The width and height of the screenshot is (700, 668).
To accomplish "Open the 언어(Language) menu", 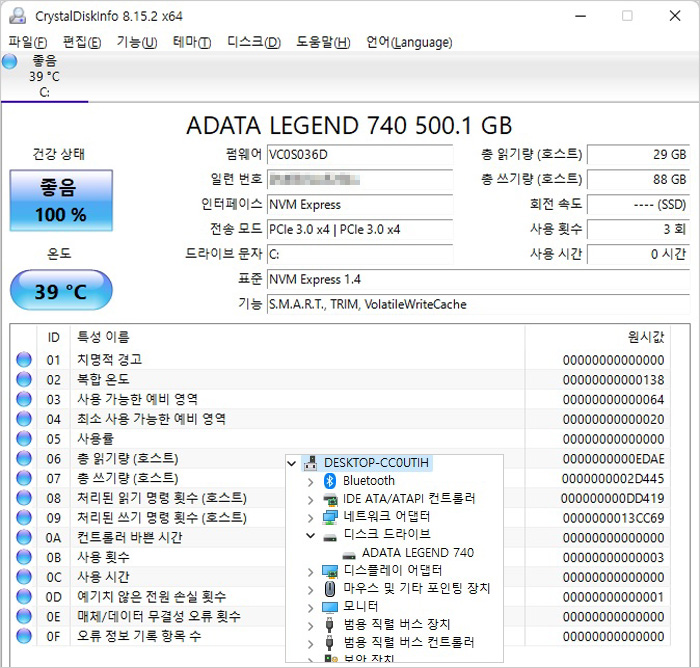I will pos(409,42).
